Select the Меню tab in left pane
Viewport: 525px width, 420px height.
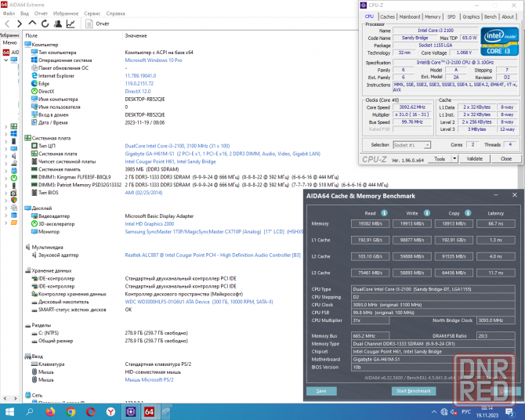click(9, 43)
